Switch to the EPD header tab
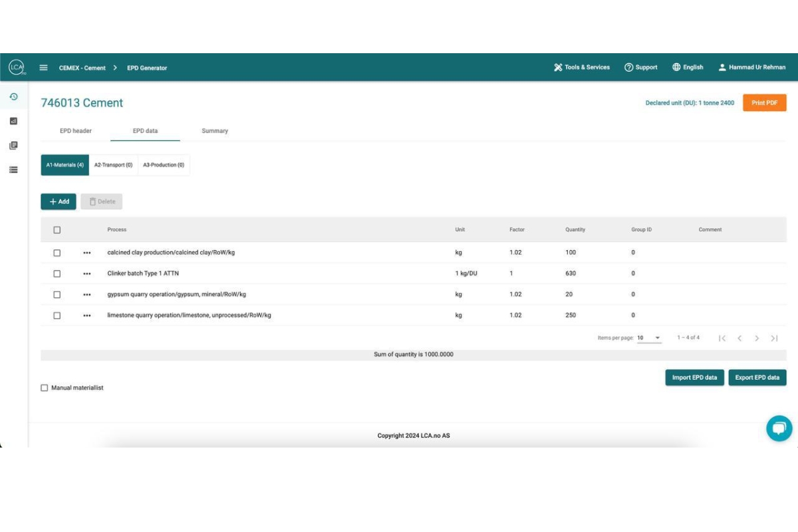 (x=76, y=131)
